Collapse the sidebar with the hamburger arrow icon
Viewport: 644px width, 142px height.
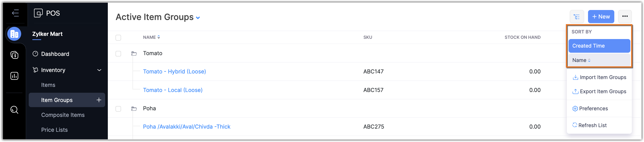pyautogui.click(x=15, y=13)
